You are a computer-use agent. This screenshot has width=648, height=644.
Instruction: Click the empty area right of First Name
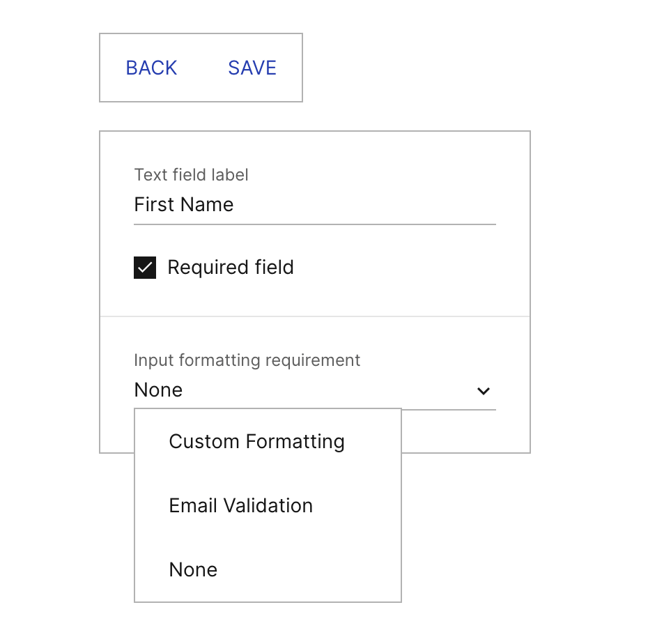click(362, 205)
